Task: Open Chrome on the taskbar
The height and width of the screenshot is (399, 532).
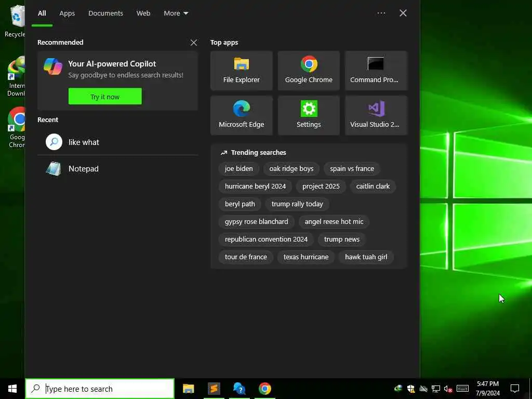Action: pyautogui.click(x=264, y=389)
